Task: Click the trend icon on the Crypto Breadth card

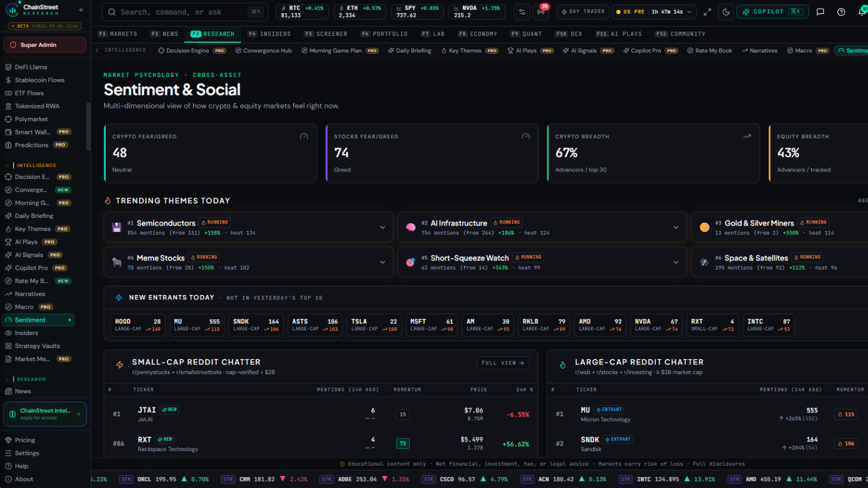Action: [x=747, y=137]
